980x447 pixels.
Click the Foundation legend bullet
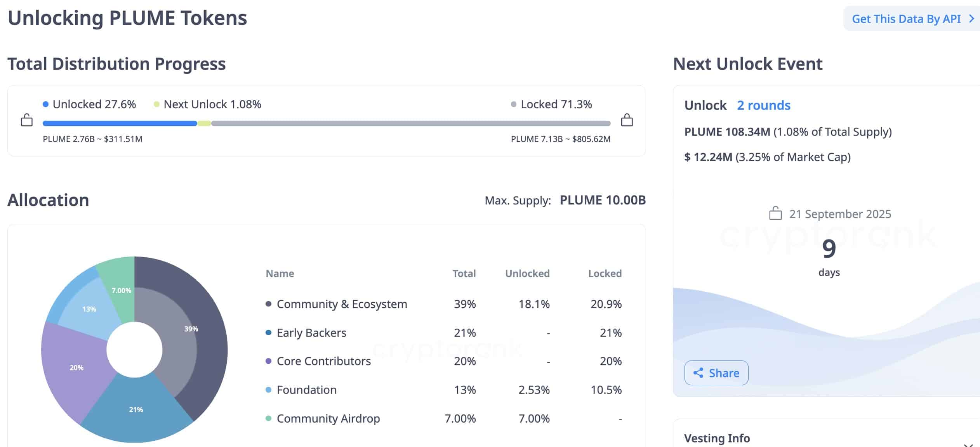[268, 390]
